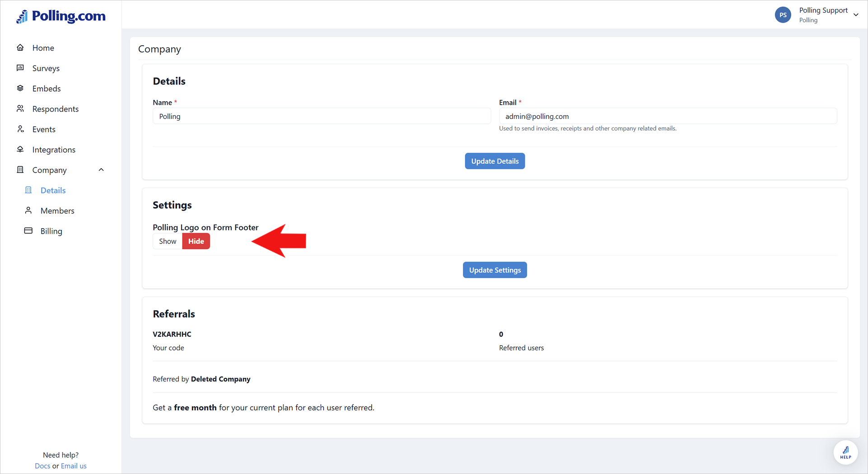Click the Surveys sidebar icon
Screen dimensions: 868x474
point(20,68)
